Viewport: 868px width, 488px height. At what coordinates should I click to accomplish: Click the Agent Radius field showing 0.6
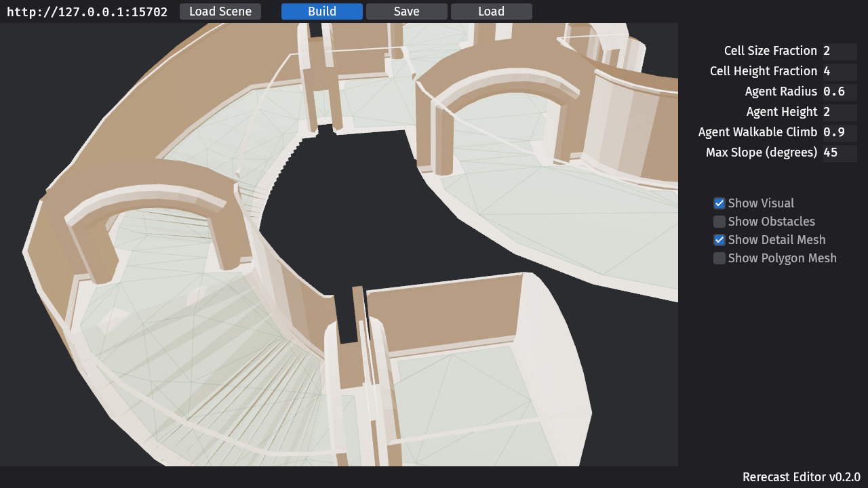(840, 91)
